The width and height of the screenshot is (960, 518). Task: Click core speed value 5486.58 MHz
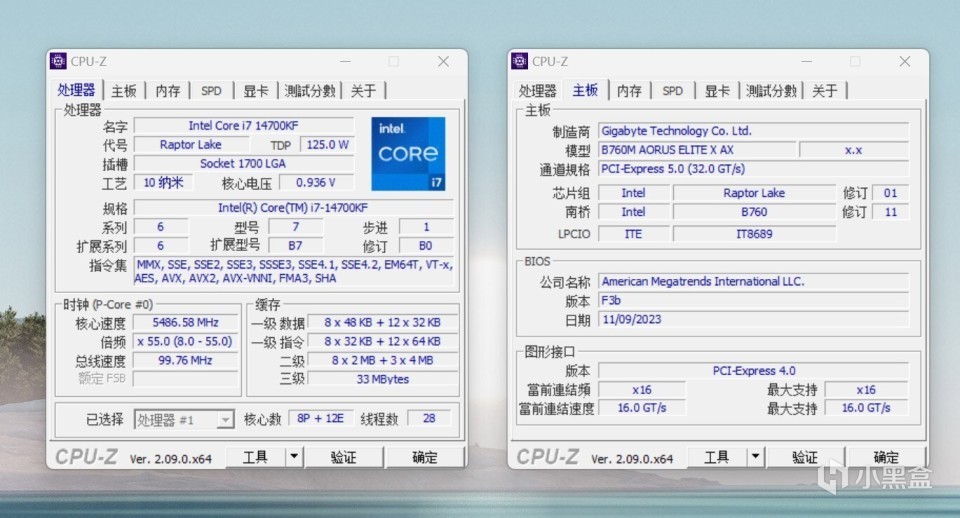(186, 322)
